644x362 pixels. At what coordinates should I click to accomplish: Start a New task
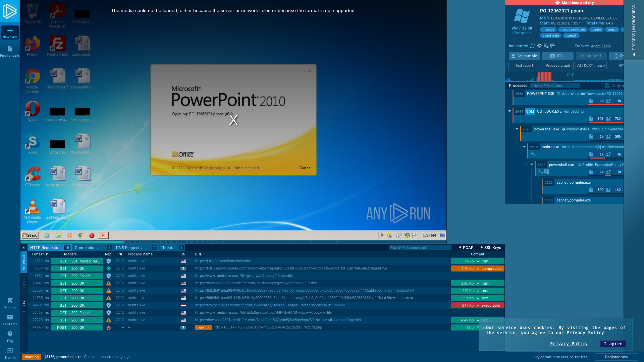tap(10, 33)
